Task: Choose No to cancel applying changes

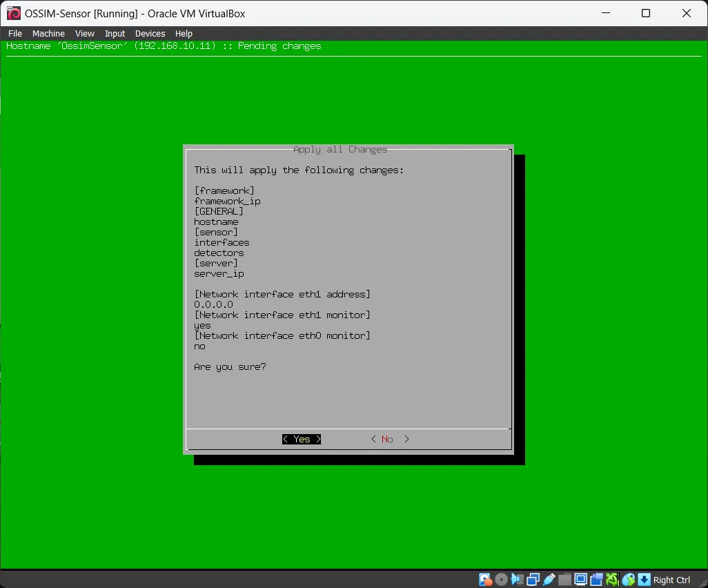Action: pos(388,439)
